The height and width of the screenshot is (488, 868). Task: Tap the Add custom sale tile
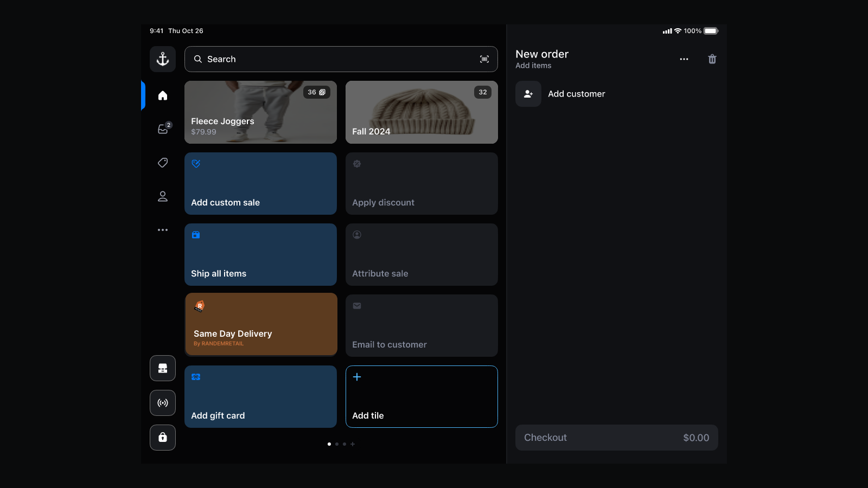coord(260,183)
